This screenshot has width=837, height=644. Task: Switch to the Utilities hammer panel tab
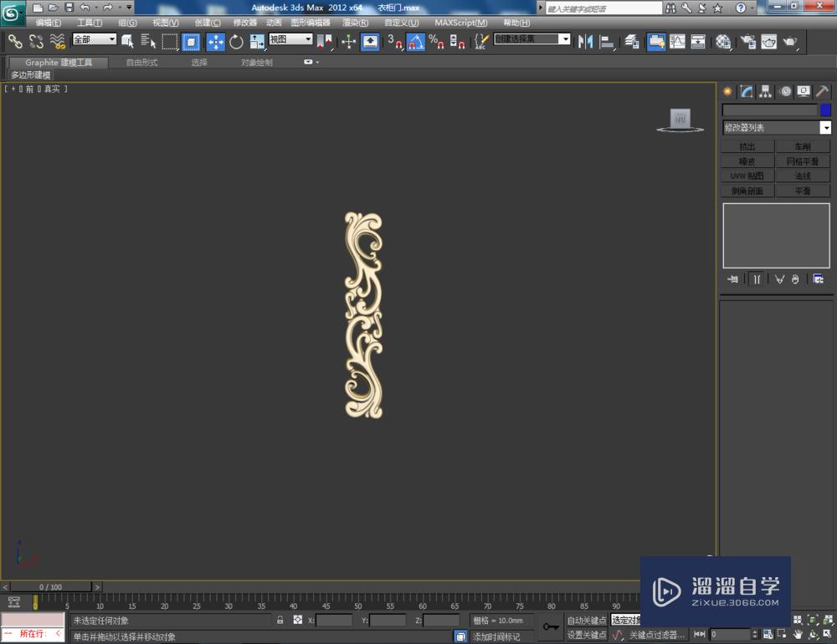pyautogui.click(x=822, y=91)
